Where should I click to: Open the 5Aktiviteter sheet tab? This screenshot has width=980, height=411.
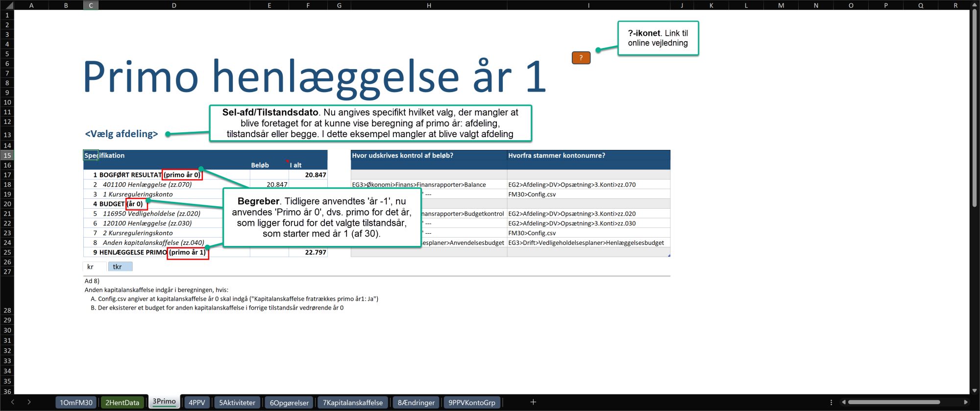(237, 402)
